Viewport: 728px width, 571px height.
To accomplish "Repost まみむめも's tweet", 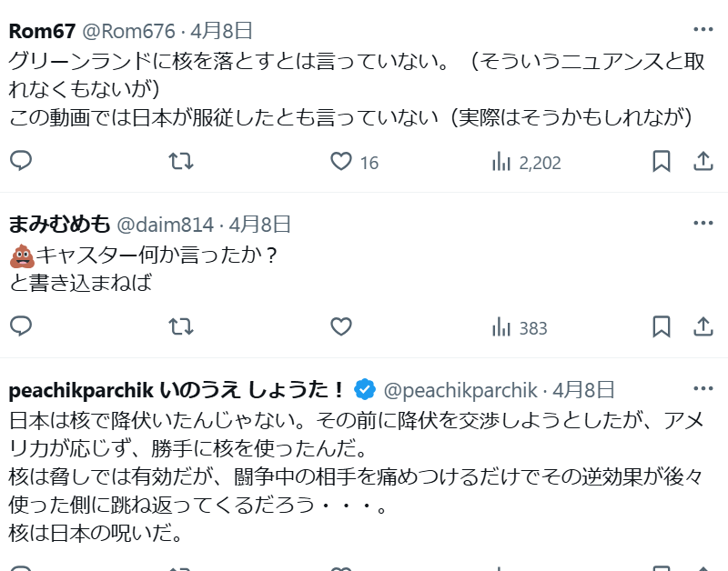I will (180, 326).
